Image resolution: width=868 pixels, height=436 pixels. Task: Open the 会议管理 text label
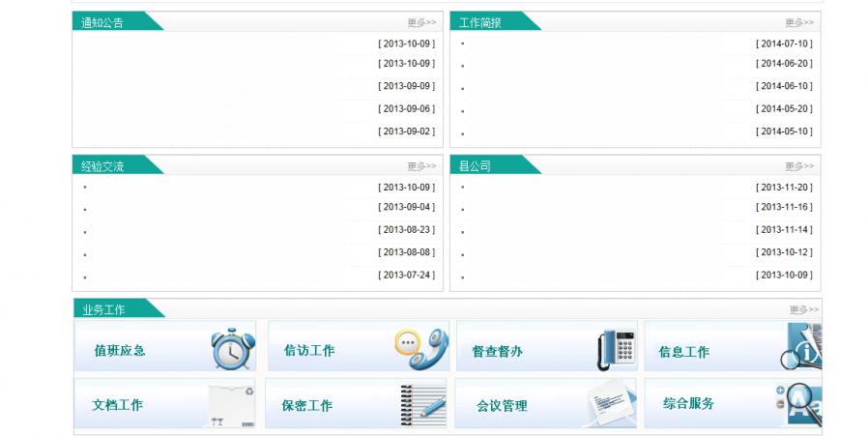[x=502, y=406]
